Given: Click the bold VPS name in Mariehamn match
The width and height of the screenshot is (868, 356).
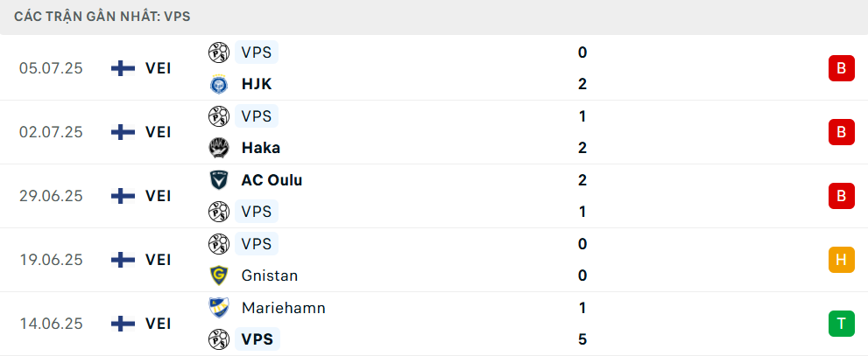Looking at the screenshot, I should 257,339.
